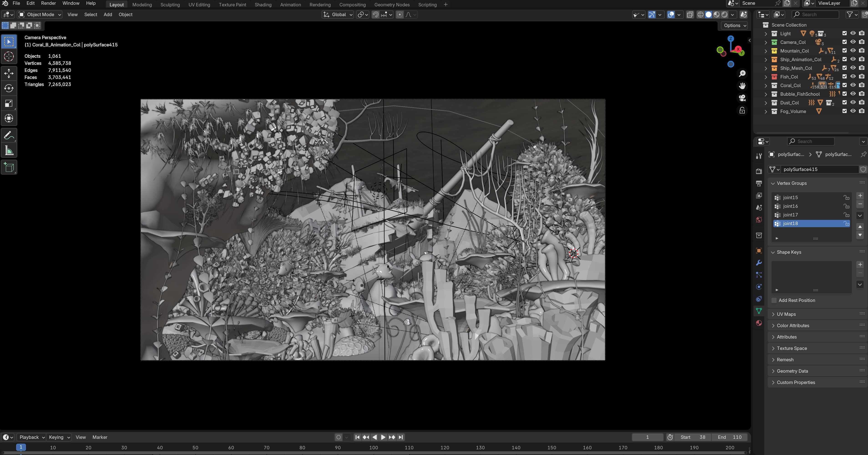Image resolution: width=868 pixels, height=455 pixels.
Task: Switch to the Shading workspace tab
Action: 263,5
